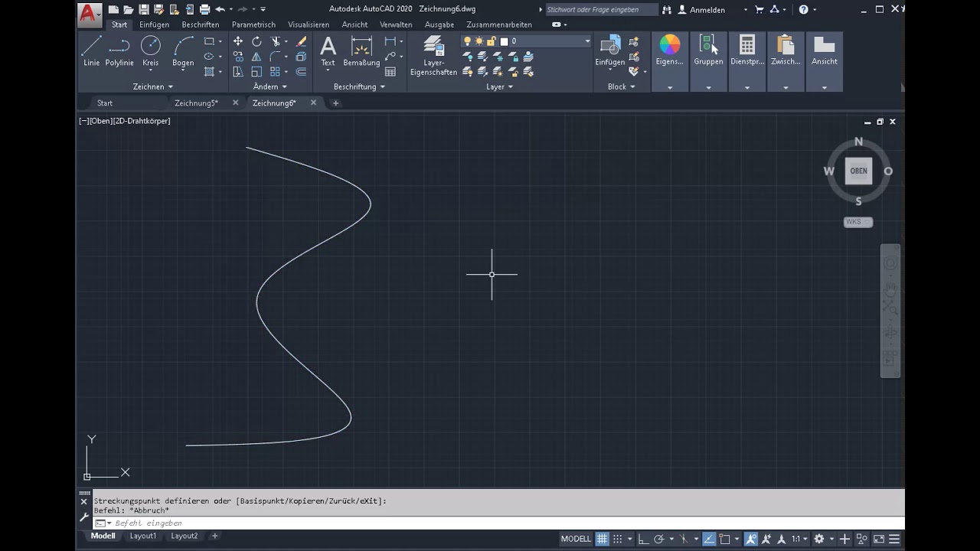This screenshot has height=551, width=980.
Task: Open the Beschriften ribbon tab
Action: [x=201, y=24]
